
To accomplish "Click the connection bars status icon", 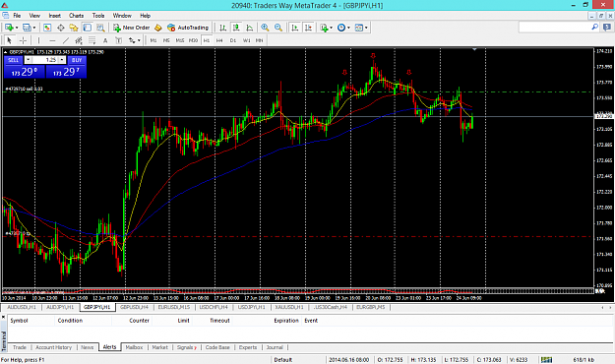I will coord(546,359).
